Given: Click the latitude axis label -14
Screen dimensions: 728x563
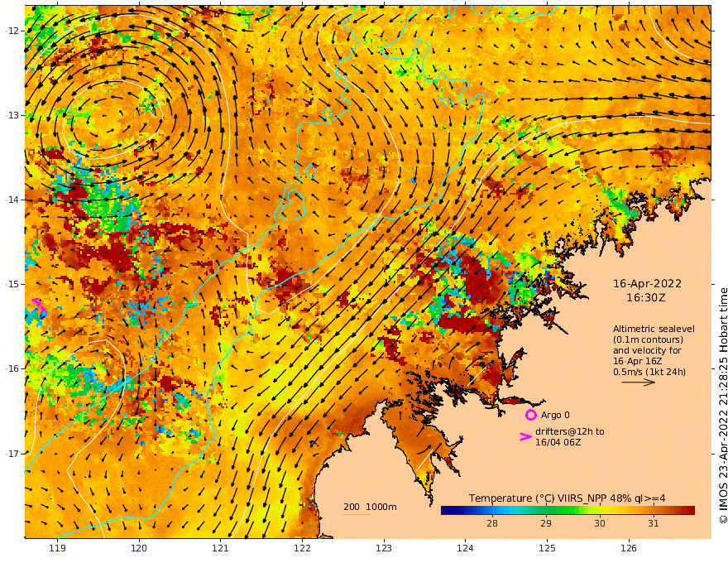Looking at the screenshot, I should click(x=13, y=200).
